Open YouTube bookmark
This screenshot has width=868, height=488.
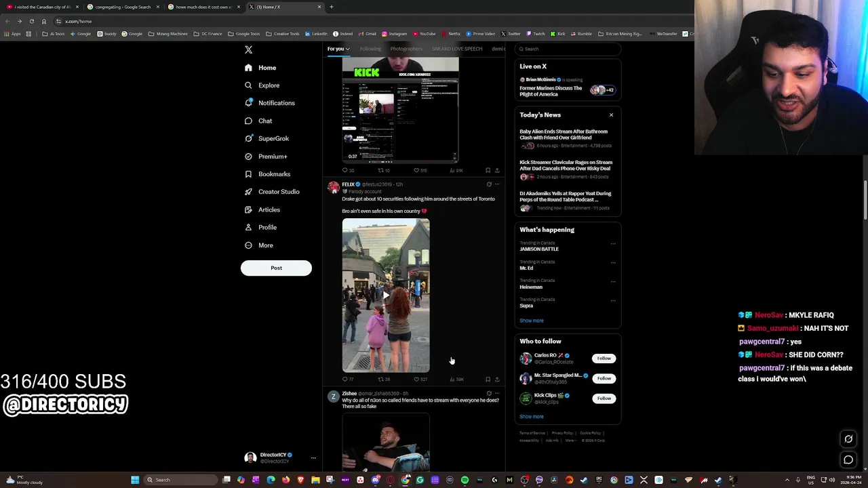pyautogui.click(x=424, y=34)
